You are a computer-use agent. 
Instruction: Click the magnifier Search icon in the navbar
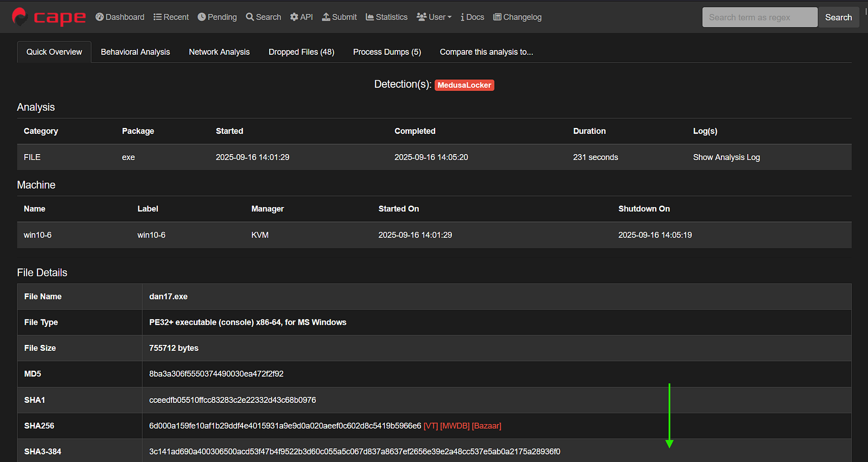coord(250,17)
